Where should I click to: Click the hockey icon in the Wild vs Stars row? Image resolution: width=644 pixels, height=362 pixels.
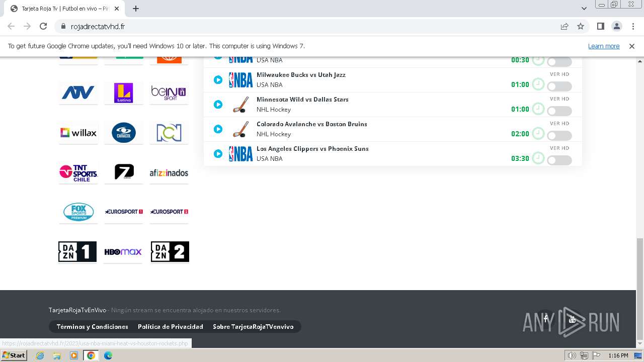click(x=241, y=105)
